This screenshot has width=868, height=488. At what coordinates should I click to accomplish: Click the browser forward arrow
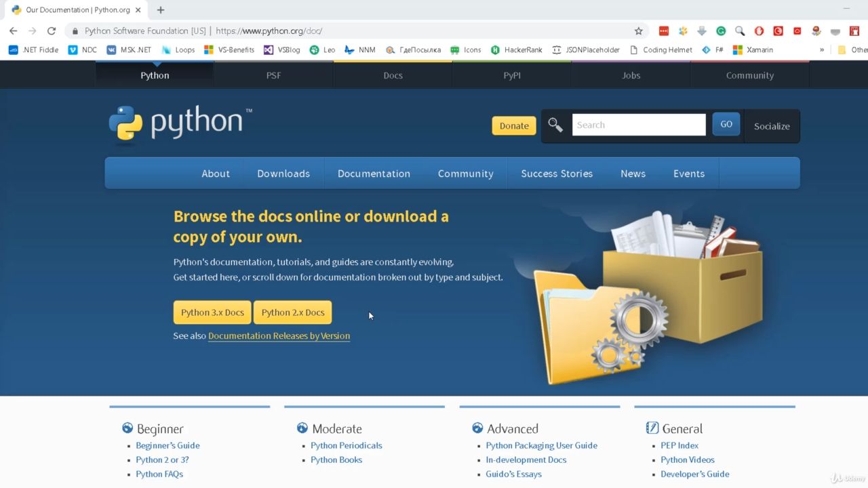(32, 30)
